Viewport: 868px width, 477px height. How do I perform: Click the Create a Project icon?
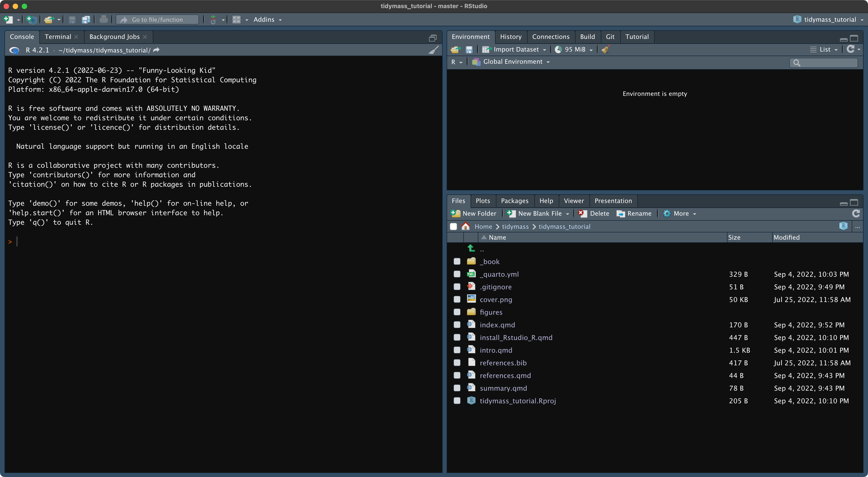(31, 19)
